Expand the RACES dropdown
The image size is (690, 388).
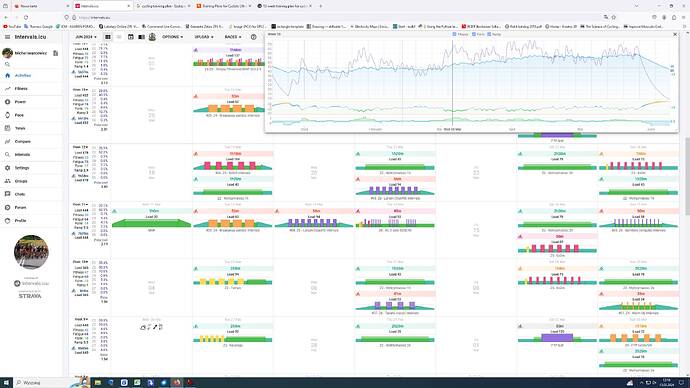coord(233,37)
